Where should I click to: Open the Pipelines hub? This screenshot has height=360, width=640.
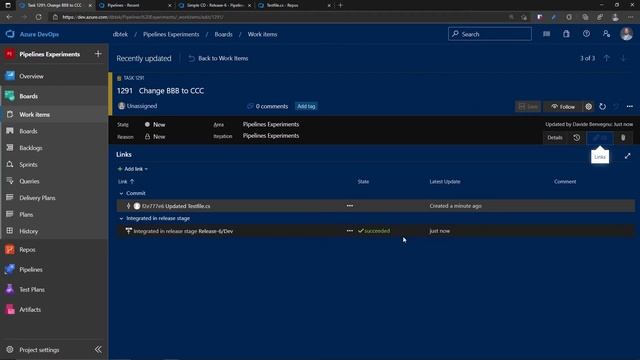31,269
